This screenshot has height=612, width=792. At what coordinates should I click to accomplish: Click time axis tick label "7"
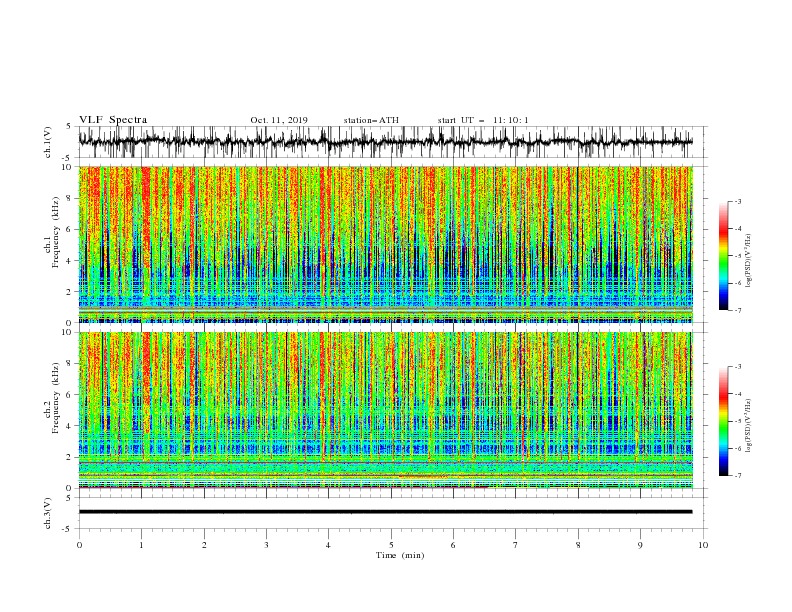(x=516, y=545)
